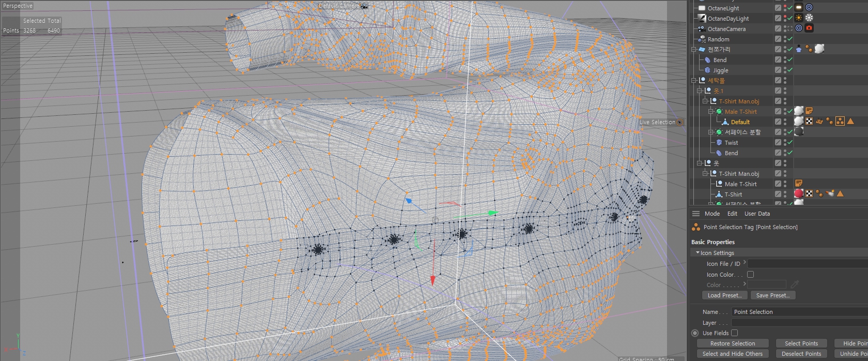Click the Icon File / ID input field
Image resolution: width=868 pixels, height=361 pixels.
pos(808,264)
